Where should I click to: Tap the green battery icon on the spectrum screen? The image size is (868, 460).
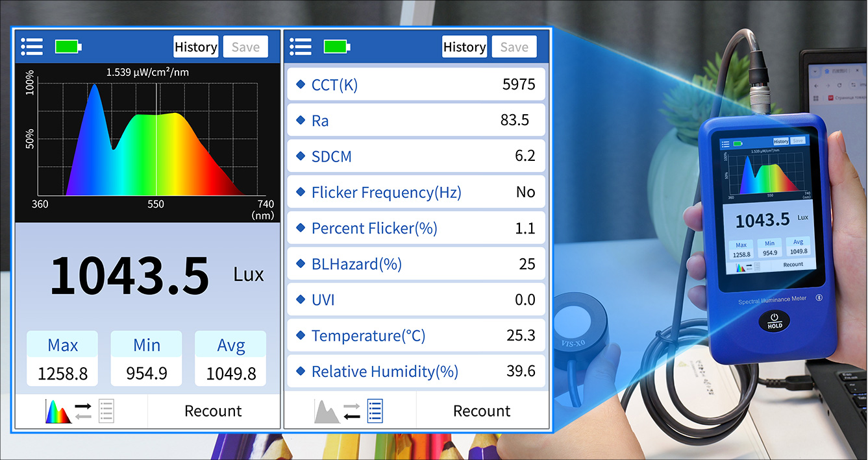(68, 47)
